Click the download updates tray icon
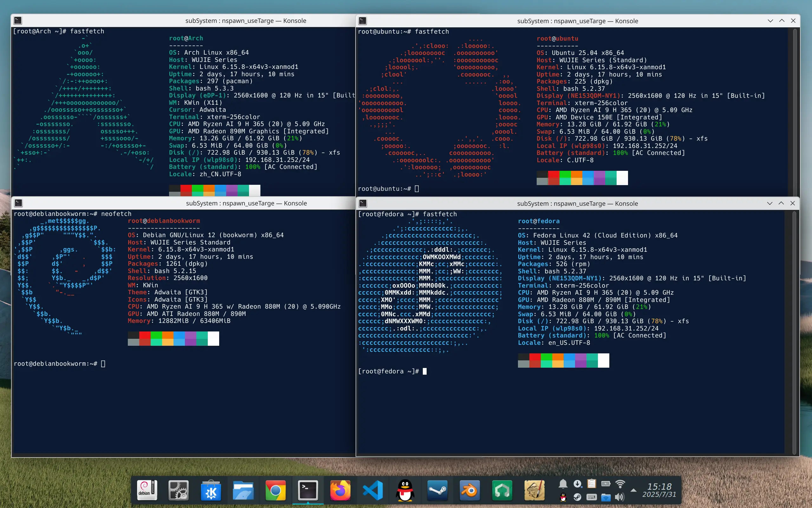The image size is (812, 508). (x=578, y=484)
